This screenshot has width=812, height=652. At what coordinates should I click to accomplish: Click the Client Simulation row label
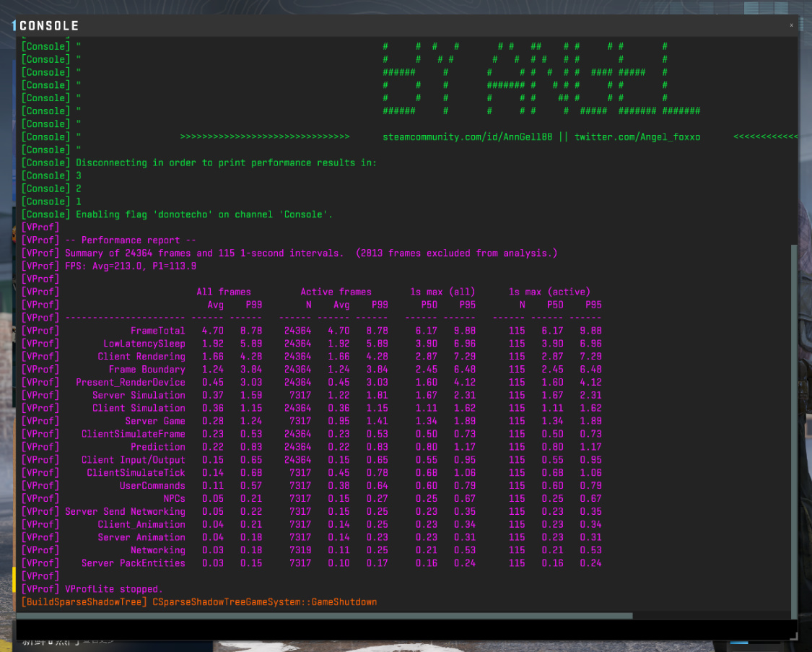pos(139,408)
